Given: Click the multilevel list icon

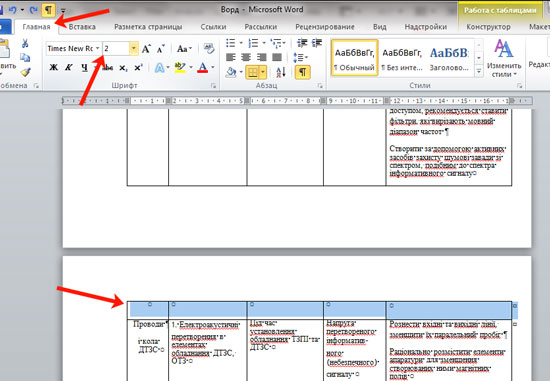Looking at the screenshot, I should 276,43.
